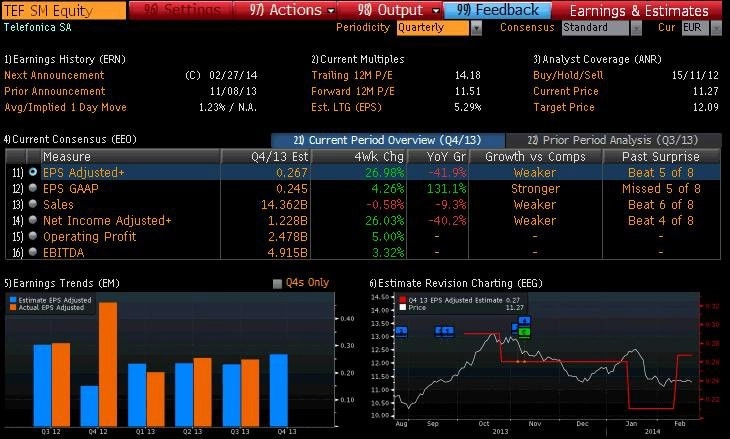Image resolution: width=730 pixels, height=439 pixels.
Task: Click the Q3 12 blue estimate EPS bar
Action: pos(42,385)
